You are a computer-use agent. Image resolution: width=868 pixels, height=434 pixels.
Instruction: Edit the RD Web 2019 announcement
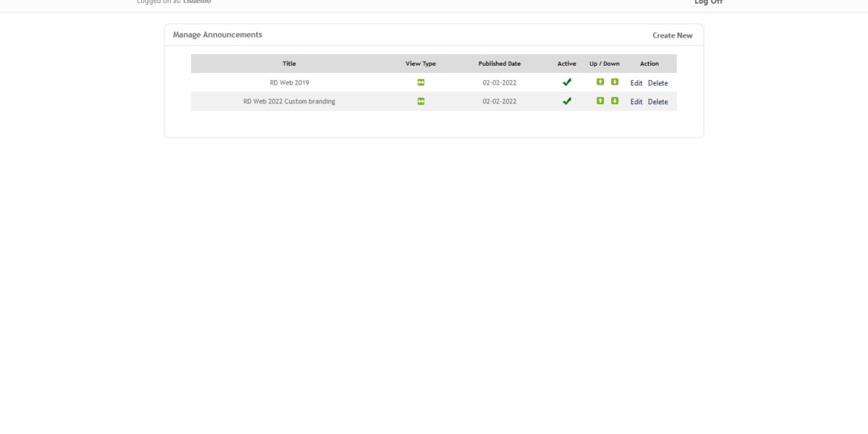pyautogui.click(x=637, y=83)
